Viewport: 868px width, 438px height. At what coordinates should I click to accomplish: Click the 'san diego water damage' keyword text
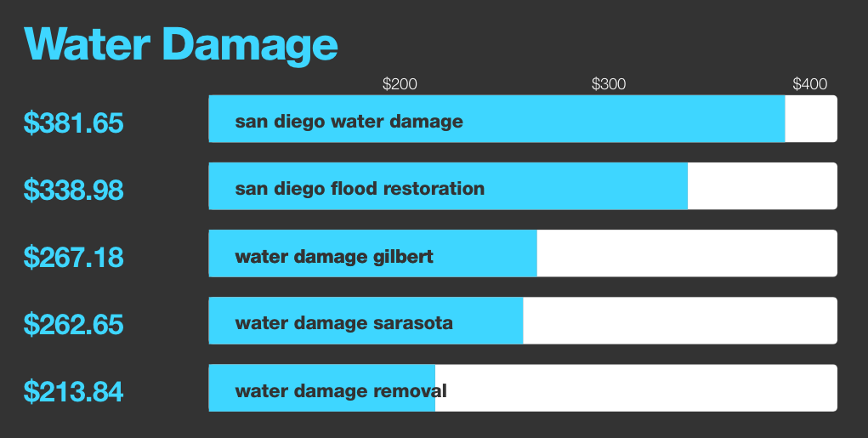(x=349, y=121)
